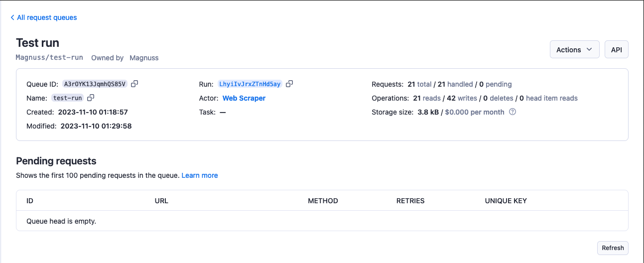The height and width of the screenshot is (263, 644).
Task: Click the ID column header
Action: click(x=30, y=201)
